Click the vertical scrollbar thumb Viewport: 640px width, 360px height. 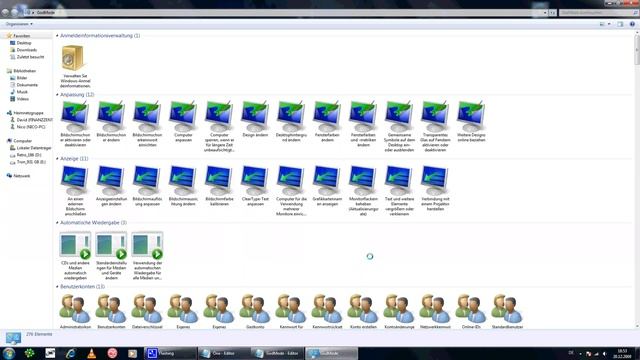pos(637,50)
